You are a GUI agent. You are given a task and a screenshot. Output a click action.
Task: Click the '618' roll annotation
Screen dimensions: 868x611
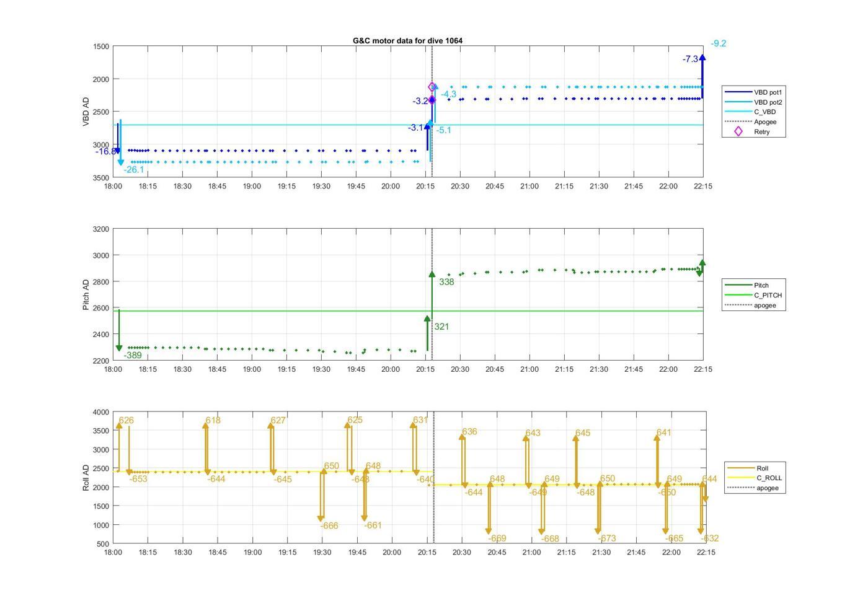tap(213, 420)
